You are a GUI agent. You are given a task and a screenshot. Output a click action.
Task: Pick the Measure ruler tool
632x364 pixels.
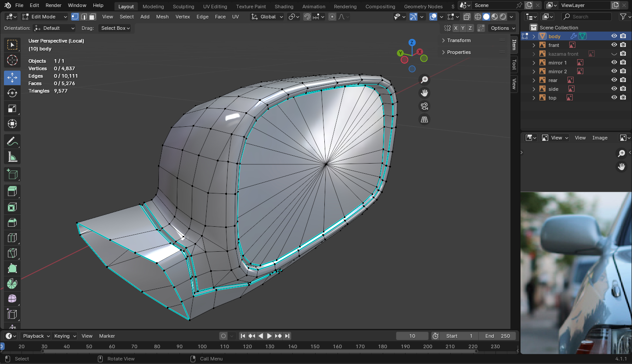pos(12,157)
